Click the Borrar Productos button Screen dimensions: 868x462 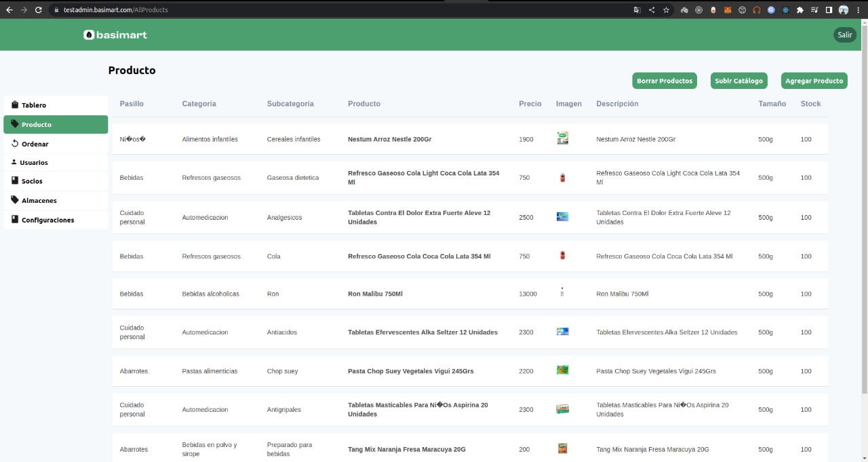665,81
